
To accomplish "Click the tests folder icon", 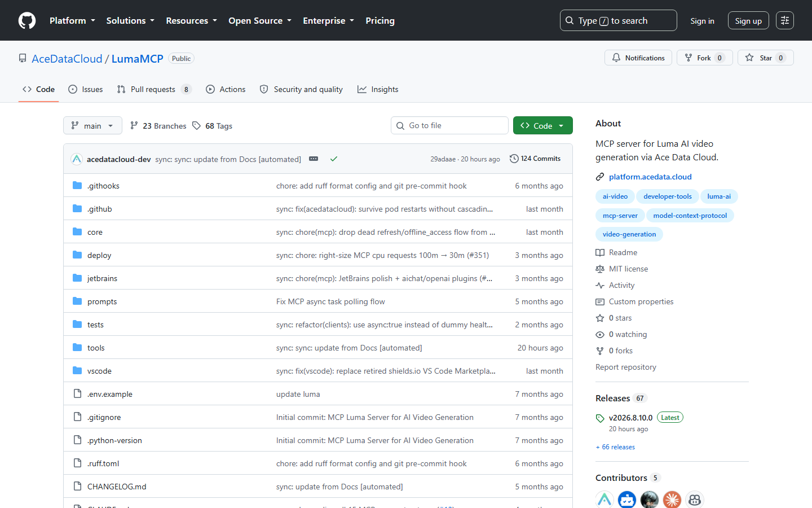I will click(x=77, y=324).
